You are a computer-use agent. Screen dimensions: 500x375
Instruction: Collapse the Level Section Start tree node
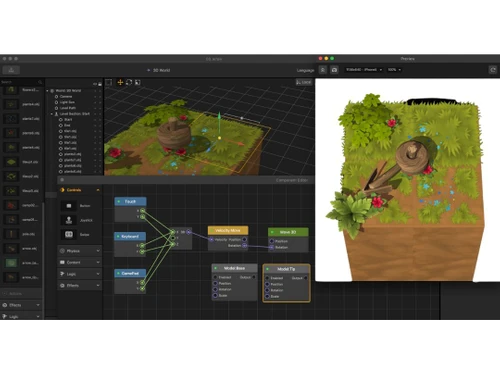point(52,114)
